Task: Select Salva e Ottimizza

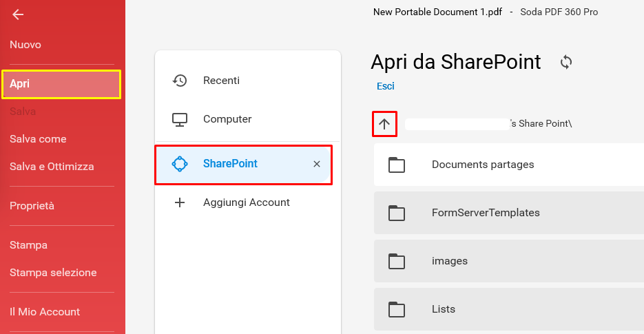Action: pos(52,167)
